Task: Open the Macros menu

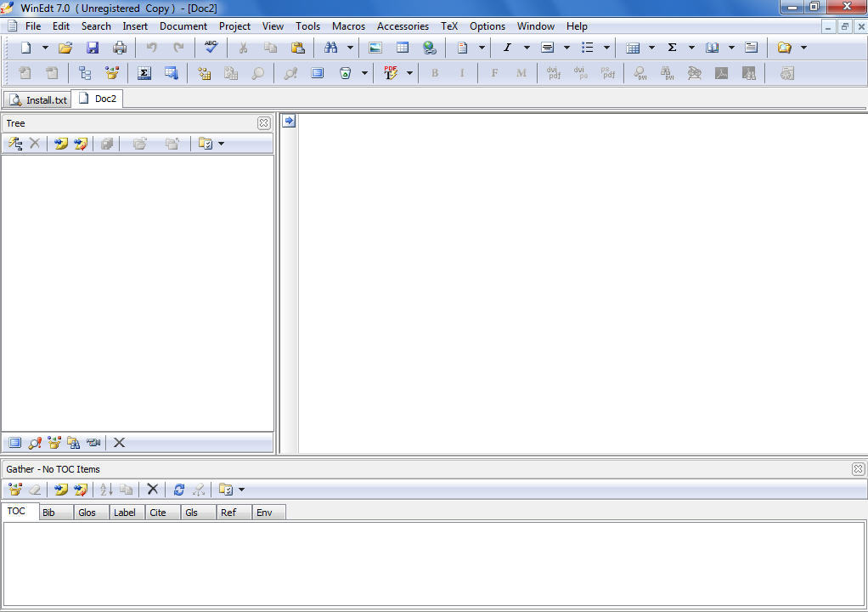Action: click(348, 26)
